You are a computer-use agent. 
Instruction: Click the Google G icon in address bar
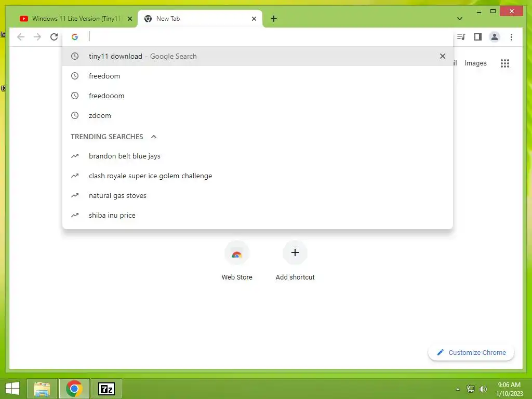click(x=75, y=37)
